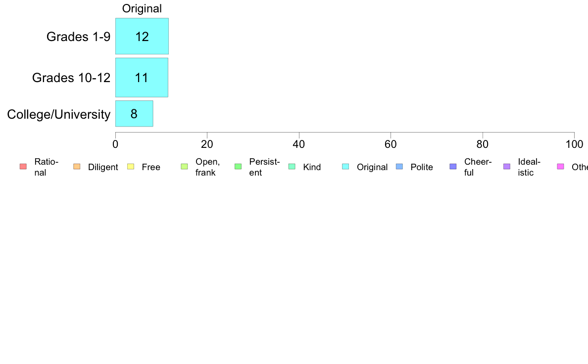Click the Grades 1-9 bar showing 12
This screenshot has height=364, width=588.
(x=142, y=36)
